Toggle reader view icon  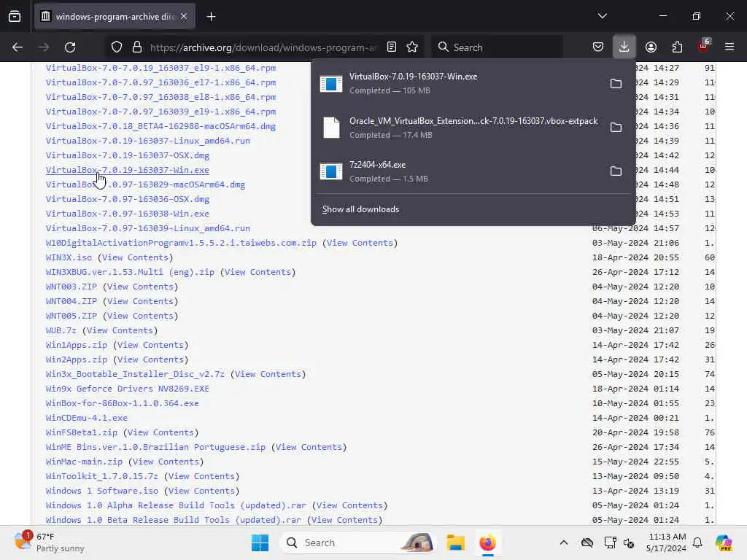click(392, 47)
